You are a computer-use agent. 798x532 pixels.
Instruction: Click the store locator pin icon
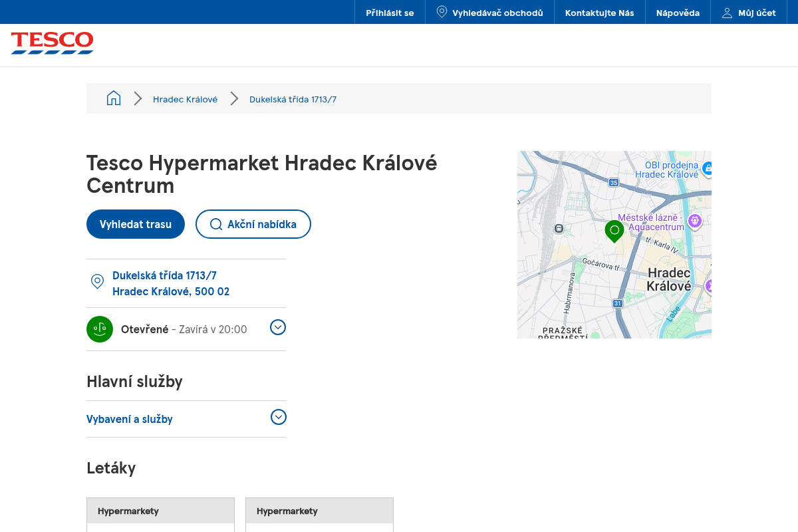[442, 12]
